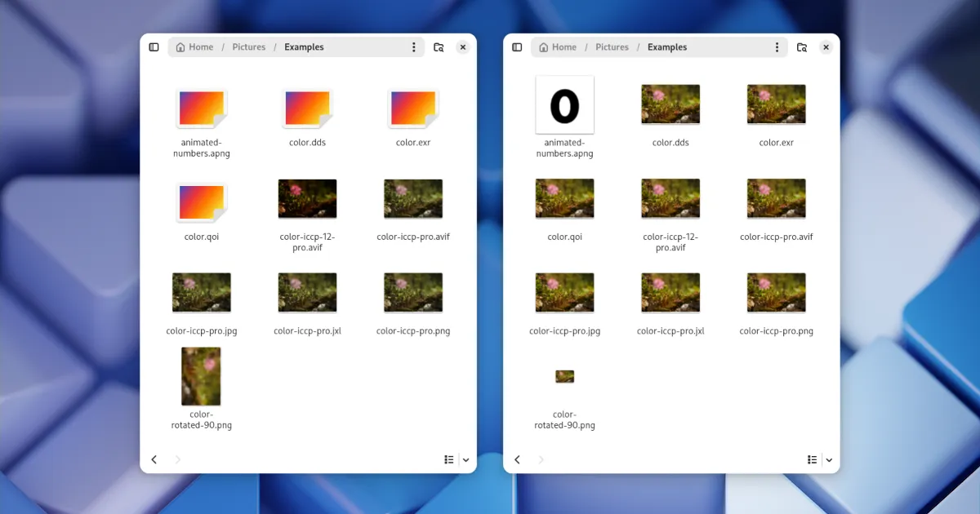Click Examples breadcrumb in the left window

[304, 47]
